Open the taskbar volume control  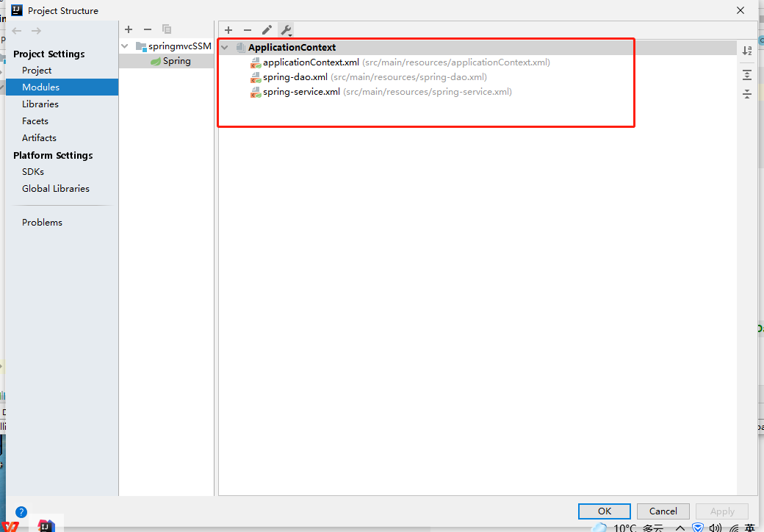coord(716,528)
